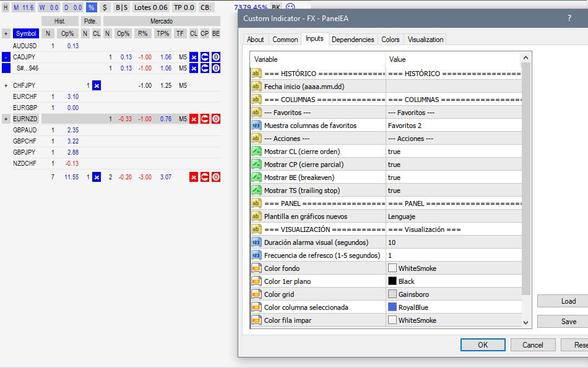588x368 pixels.
Task: Click the red partial-close icon for EURNZD
Action: [205, 119]
